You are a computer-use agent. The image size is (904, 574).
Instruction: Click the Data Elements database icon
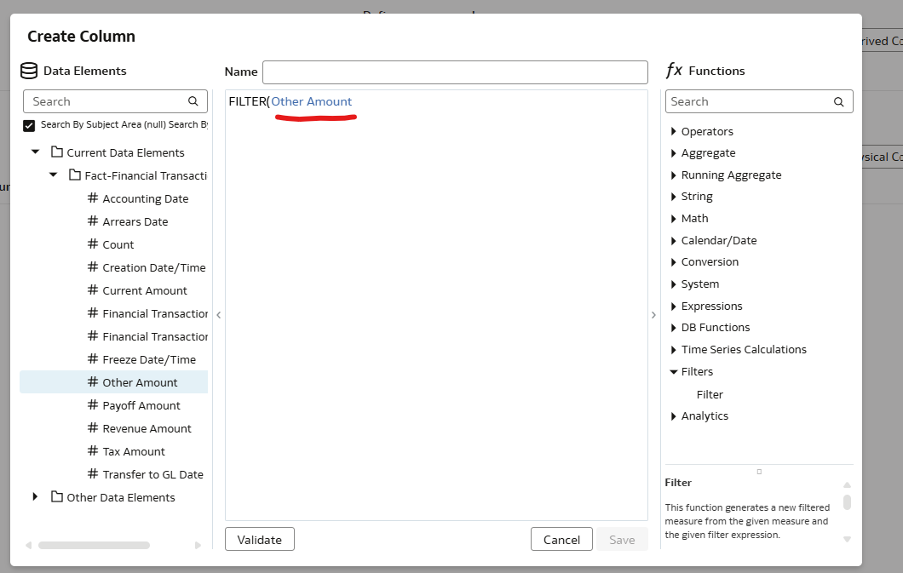click(29, 71)
